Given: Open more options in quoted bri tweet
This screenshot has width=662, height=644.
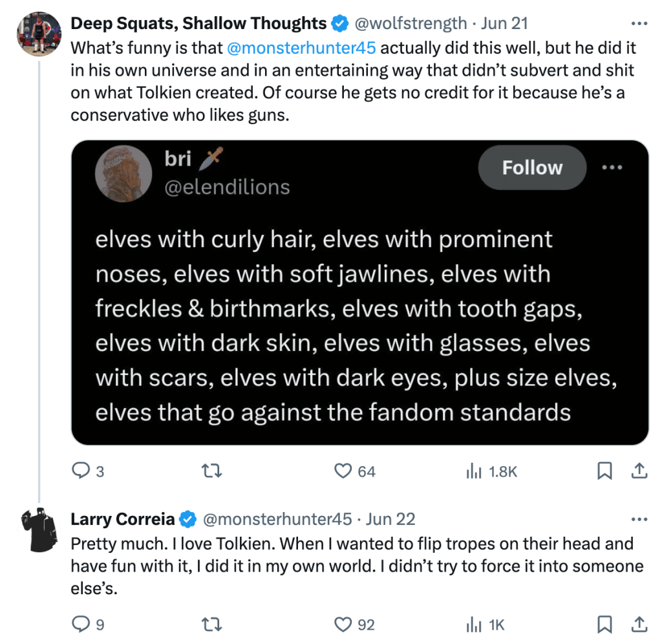Looking at the screenshot, I should tap(611, 167).
